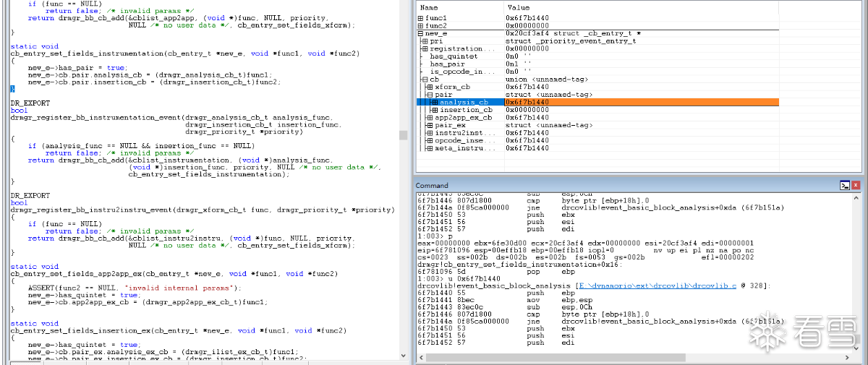This screenshot has width=868, height=365.
Task: Click the insertion_cb assignment source line
Action: (x=154, y=82)
